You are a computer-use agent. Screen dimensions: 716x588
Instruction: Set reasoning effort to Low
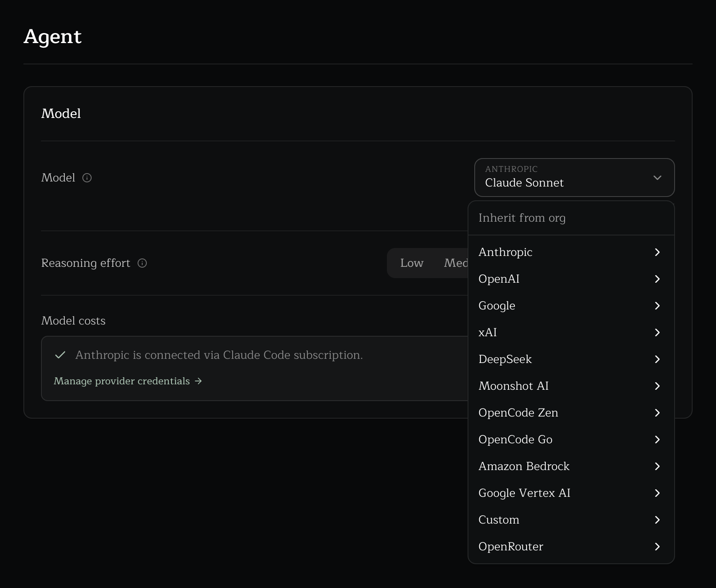point(412,263)
